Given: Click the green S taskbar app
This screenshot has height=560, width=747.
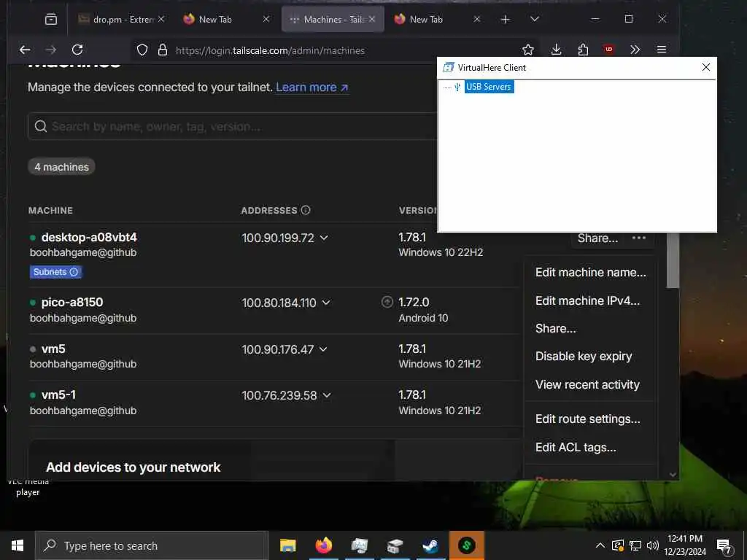Looking at the screenshot, I should [466, 545].
